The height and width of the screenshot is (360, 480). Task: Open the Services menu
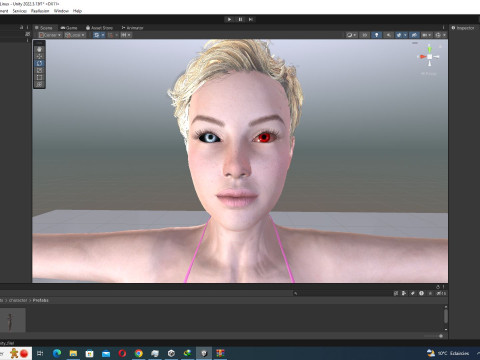(20, 11)
